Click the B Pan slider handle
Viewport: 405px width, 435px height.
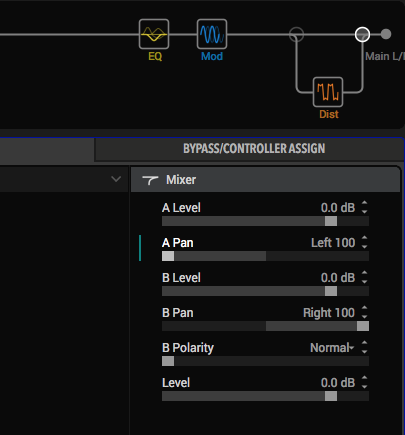[x=363, y=326]
